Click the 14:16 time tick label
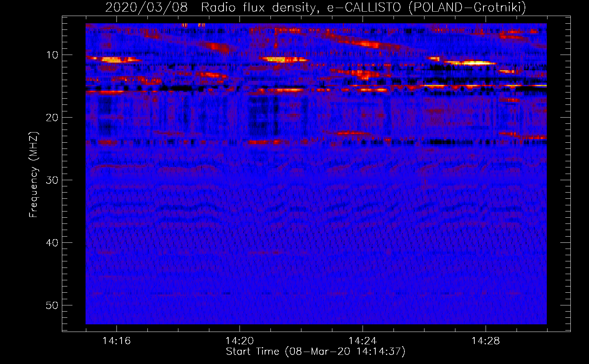The height and width of the screenshot is (364, 589). pyautogui.click(x=116, y=341)
